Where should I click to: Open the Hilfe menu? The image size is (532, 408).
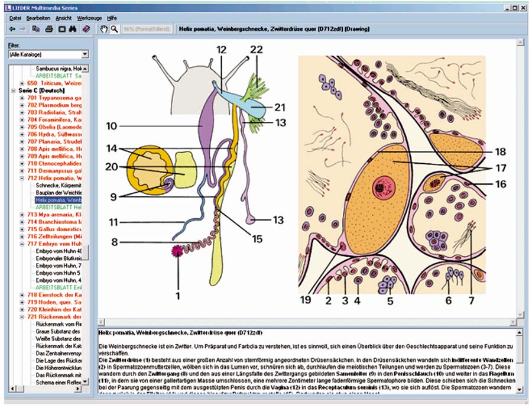tap(112, 18)
